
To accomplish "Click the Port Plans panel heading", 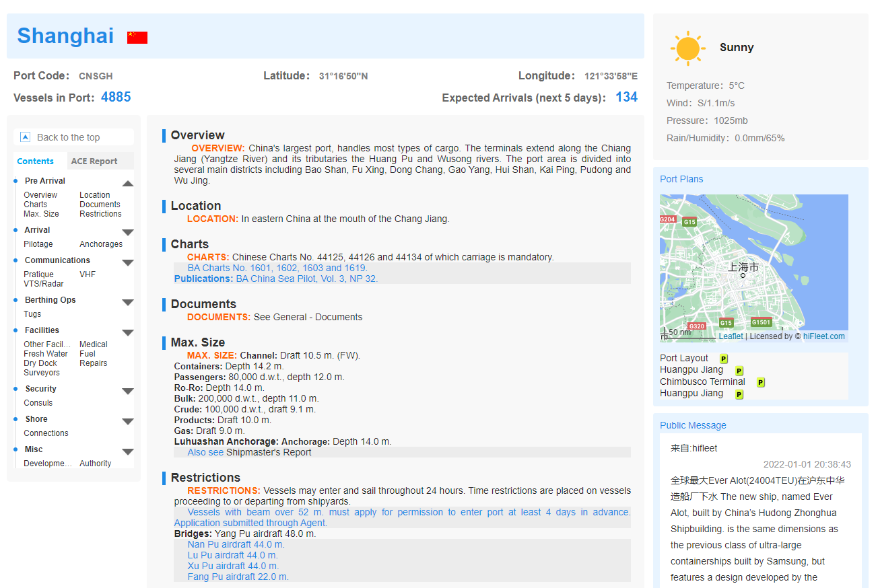I will coord(681,179).
